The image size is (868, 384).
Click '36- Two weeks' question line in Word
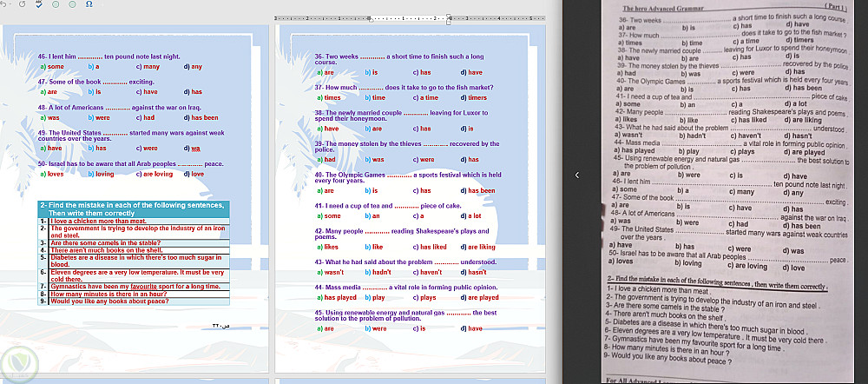click(x=399, y=59)
